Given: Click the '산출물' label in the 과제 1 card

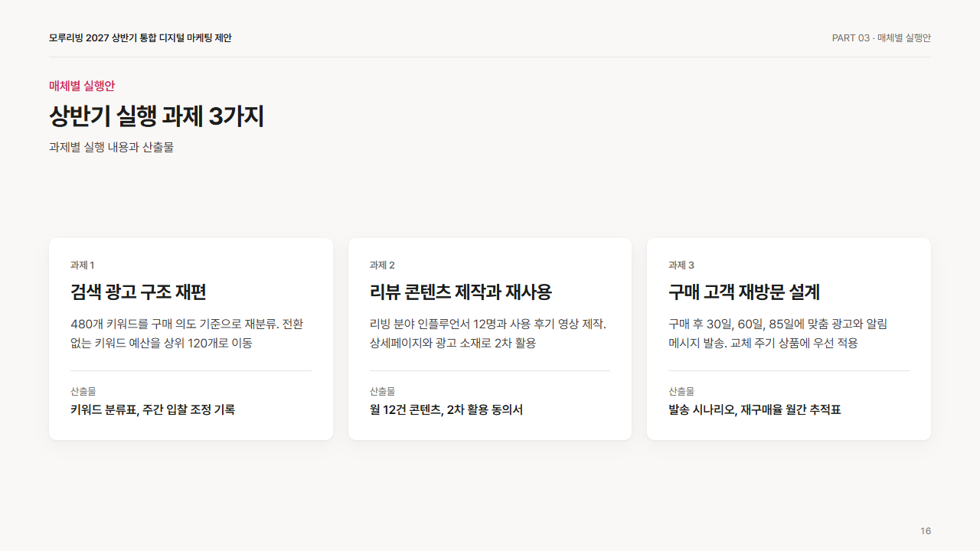Looking at the screenshot, I should pos(83,391).
